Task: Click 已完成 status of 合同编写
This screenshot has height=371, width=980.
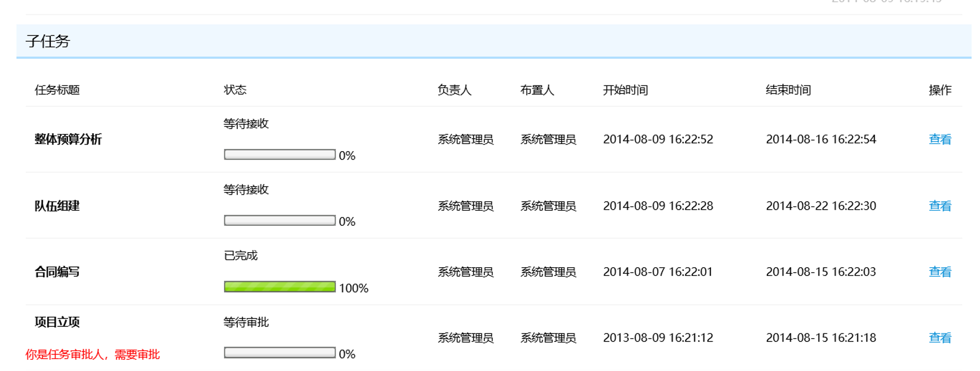Action: (241, 255)
